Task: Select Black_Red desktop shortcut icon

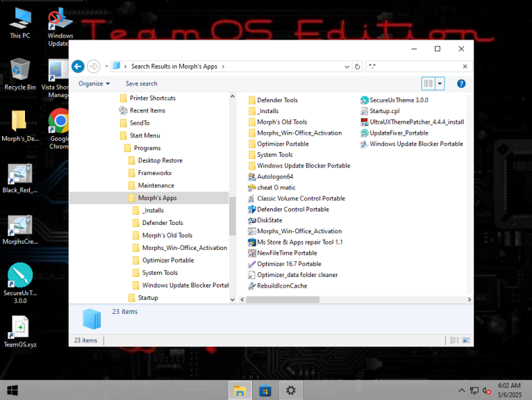Action: (20, 178)
